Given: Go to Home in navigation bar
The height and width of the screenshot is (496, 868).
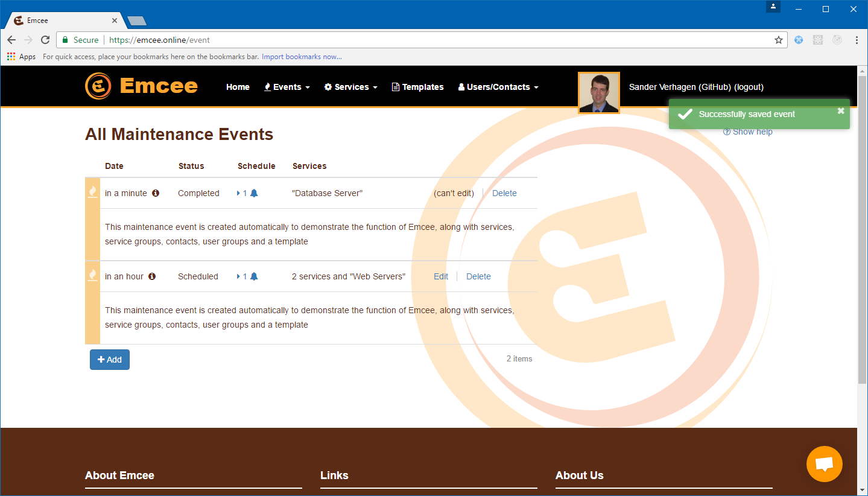Looking at the screenshot, I should tap(238, 87).
